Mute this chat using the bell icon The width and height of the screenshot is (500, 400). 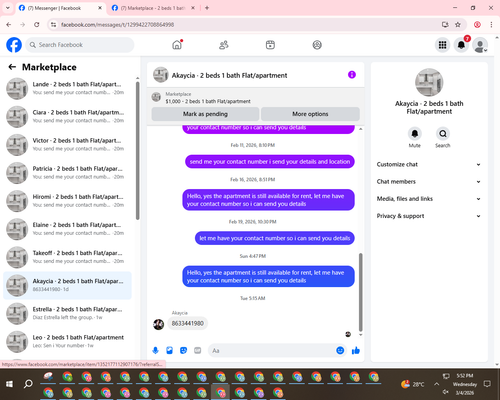(415, 134)
